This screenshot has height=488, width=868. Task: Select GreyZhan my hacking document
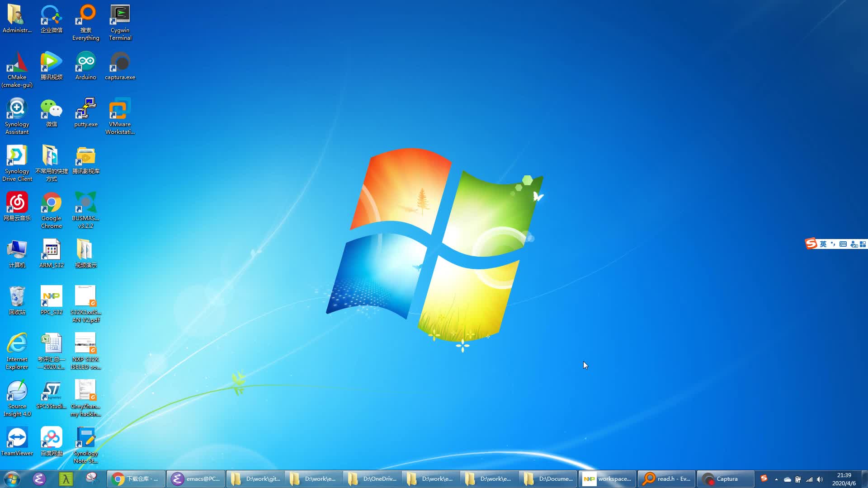click(86, 399)
